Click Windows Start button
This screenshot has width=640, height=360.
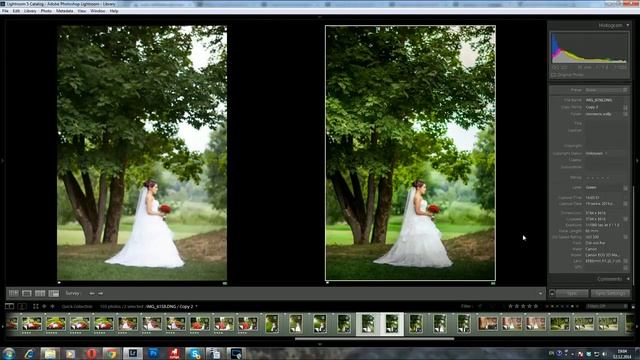[x=9, y=353]
